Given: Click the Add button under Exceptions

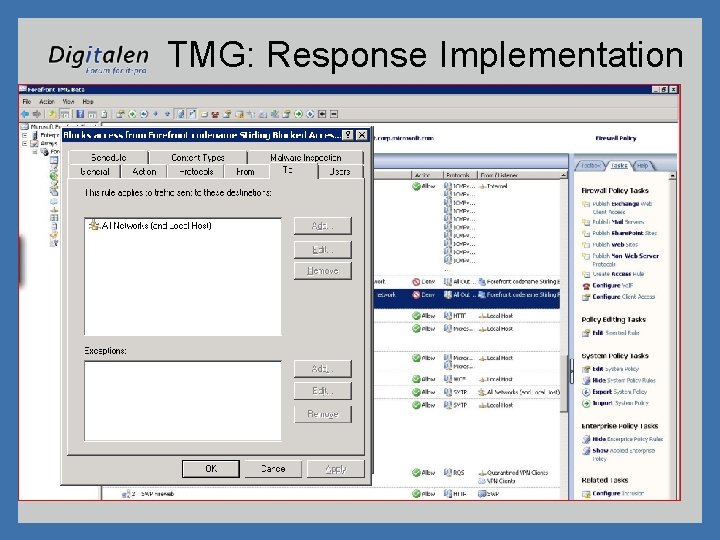Looking at the screenshot, I should tap(323, 369).
